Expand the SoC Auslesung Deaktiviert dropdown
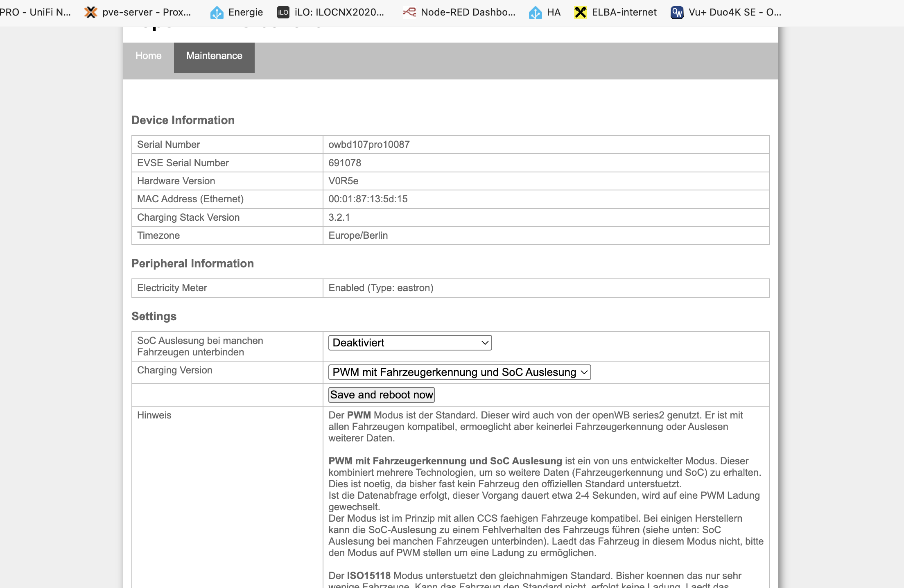 click(409, 343)
